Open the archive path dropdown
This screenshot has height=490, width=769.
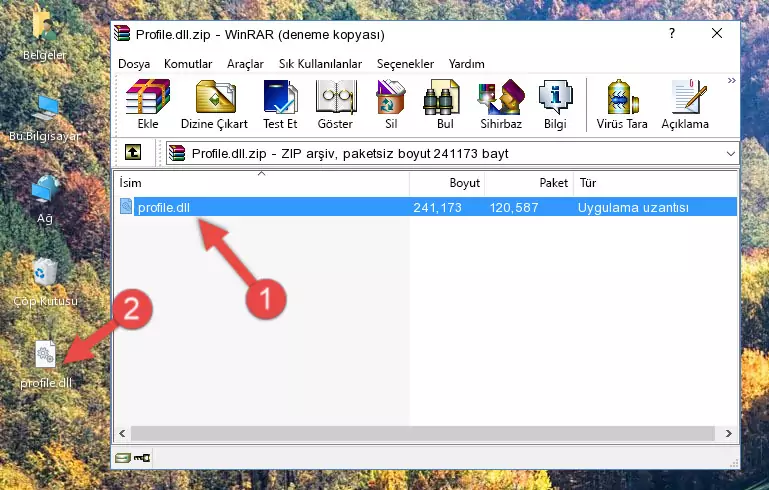click(730, 154)
